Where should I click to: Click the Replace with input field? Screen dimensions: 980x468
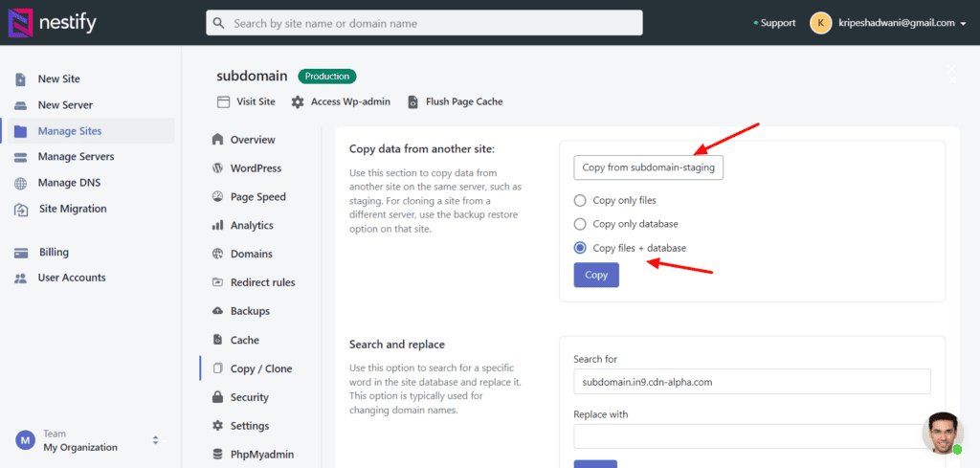click(752, 436)
